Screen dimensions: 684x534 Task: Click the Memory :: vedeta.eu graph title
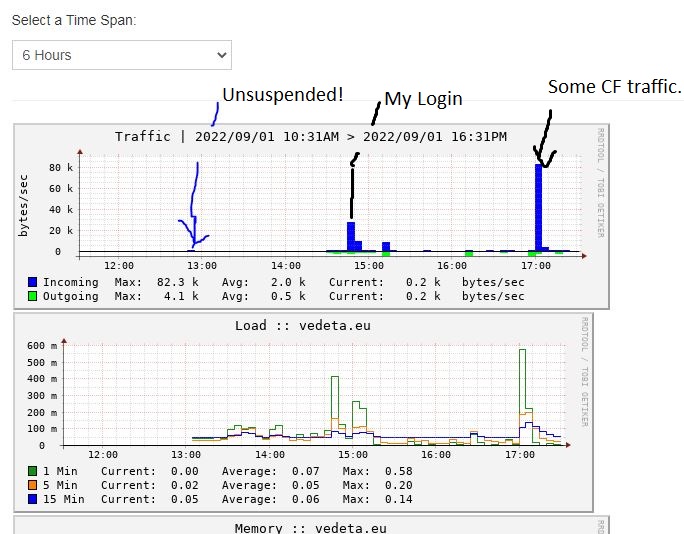click(x=311, y=528)
